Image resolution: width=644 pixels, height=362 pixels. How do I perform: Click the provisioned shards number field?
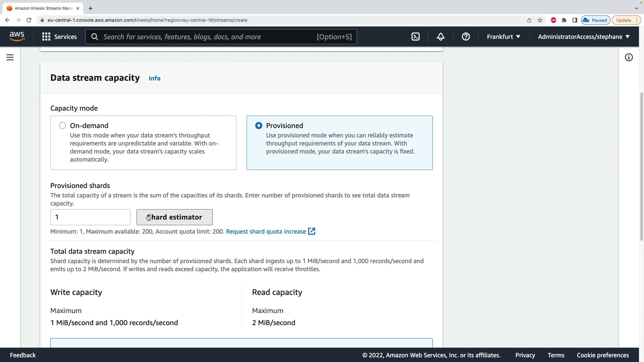(x=90, y=217)
